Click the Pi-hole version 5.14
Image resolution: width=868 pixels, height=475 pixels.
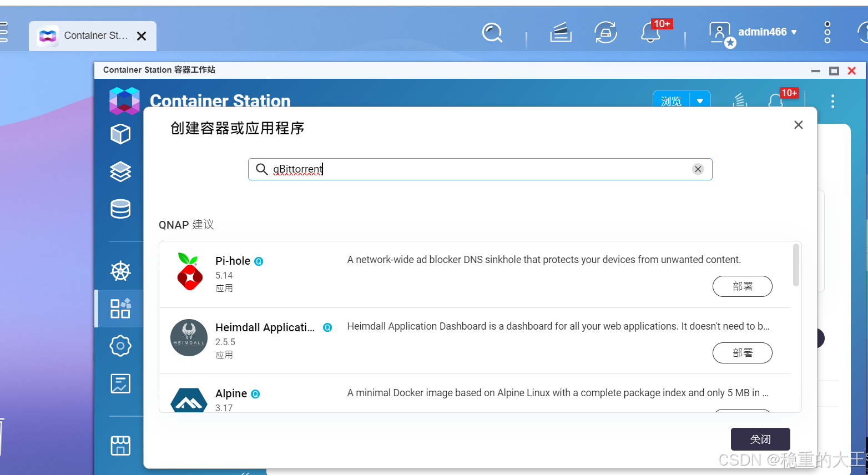224,275
